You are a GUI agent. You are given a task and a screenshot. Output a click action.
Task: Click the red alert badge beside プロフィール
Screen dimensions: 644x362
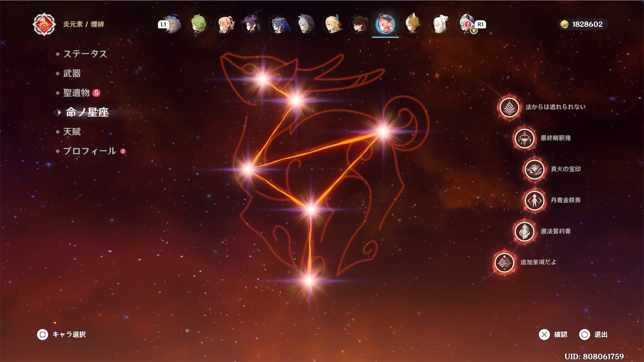[x=123, y=151]
